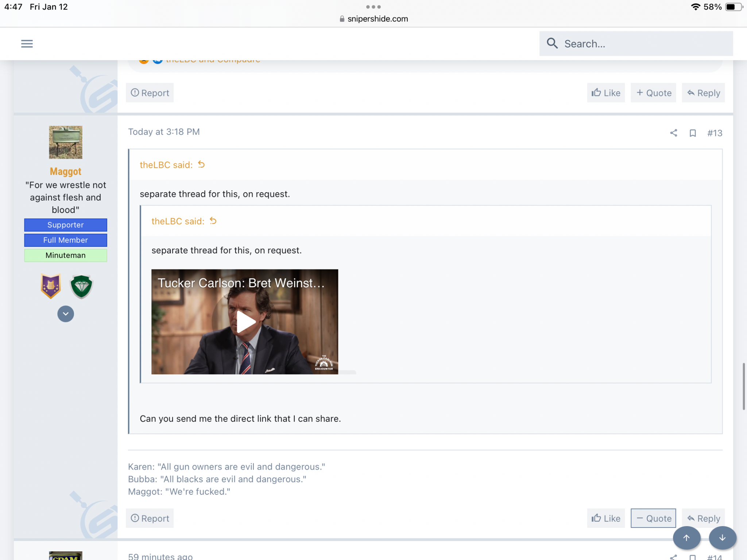Bookmark post #13
747x560 pixels.
(x=693, y=133)
